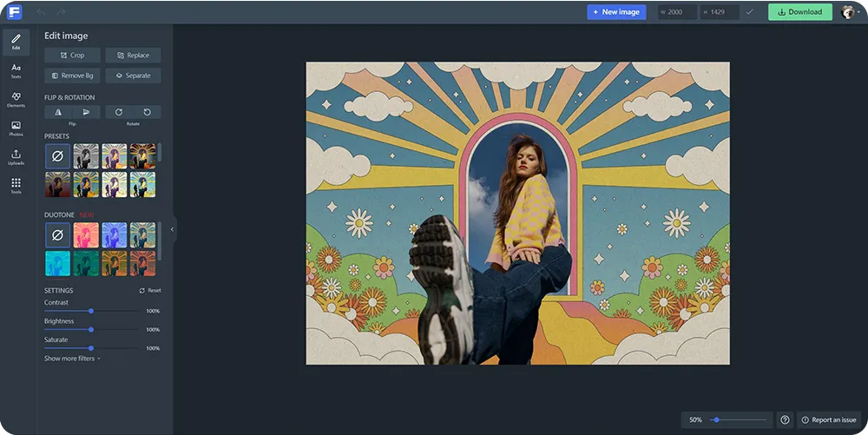Image resolution: width=868 pixels, height=435 pixels.
Task: Click the Separate button
Action: click(134, 76)
